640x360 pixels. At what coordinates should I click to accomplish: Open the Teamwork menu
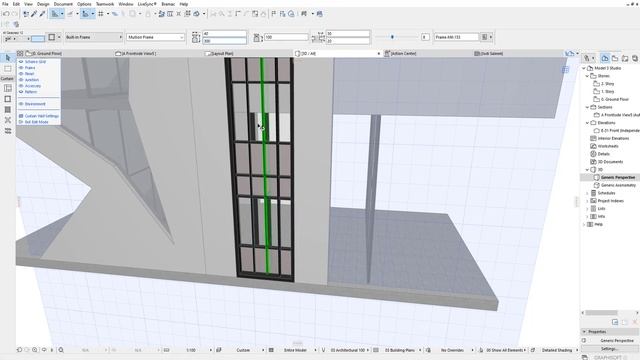pyautogui.click(x=105, y=4)
